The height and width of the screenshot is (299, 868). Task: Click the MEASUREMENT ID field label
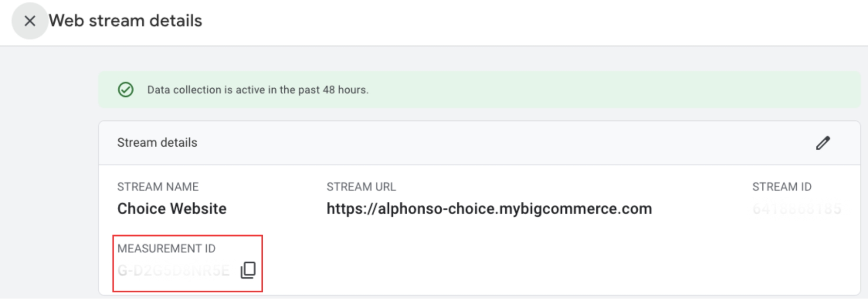(166, 249)
